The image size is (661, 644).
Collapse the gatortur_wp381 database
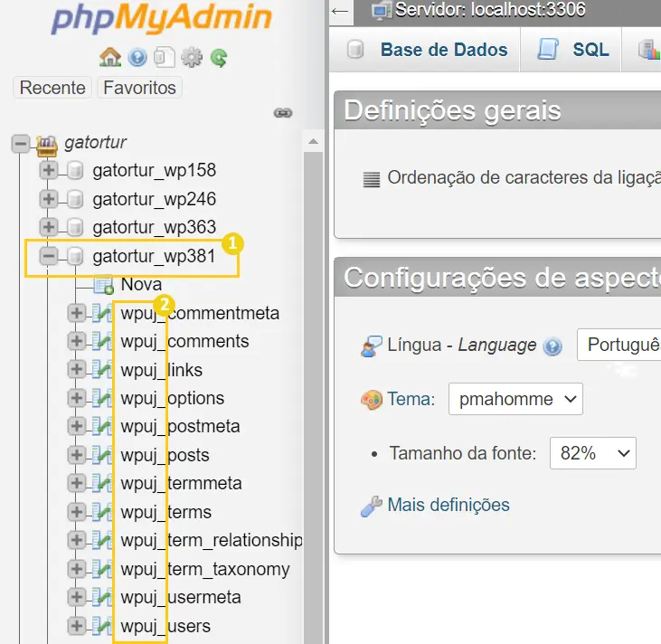click(49, 256)
